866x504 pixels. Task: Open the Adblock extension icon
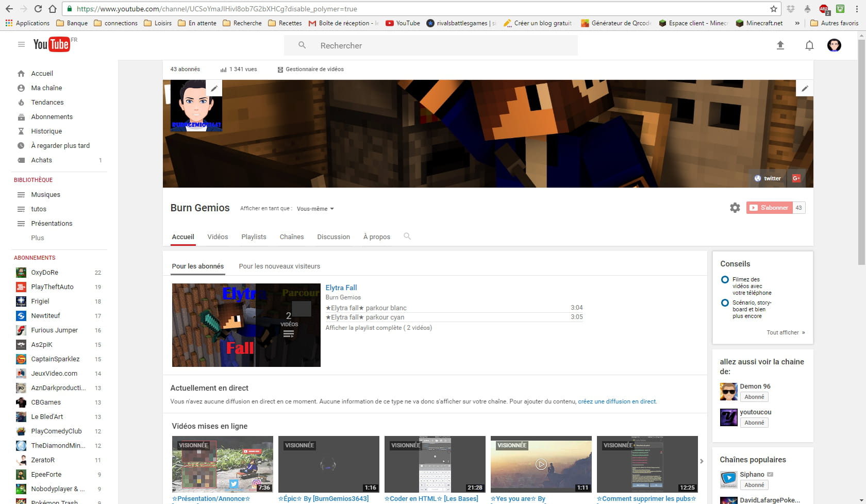[824, 9]
